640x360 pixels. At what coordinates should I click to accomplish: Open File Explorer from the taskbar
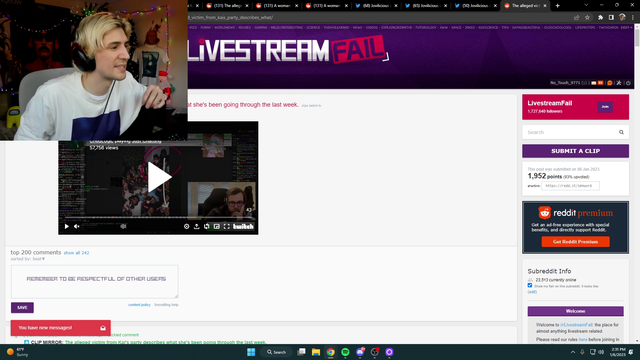(316, 352)
